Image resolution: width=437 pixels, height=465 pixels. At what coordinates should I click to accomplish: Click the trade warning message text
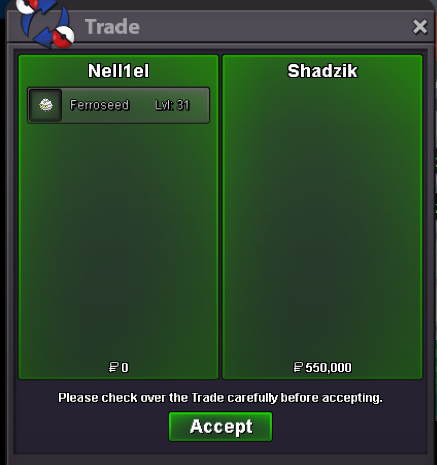220,398
